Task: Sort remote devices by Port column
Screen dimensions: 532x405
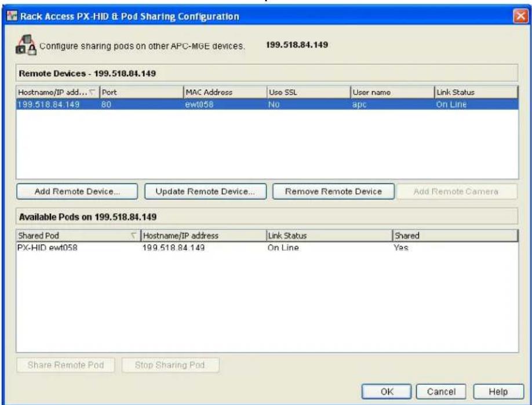Action: [141, 92]
